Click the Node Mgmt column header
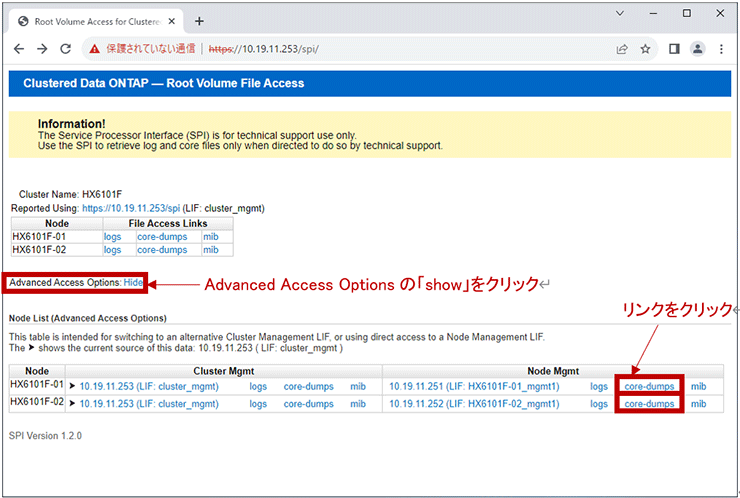The height and width of the screenshot is (498, 740). pos(553,371)
